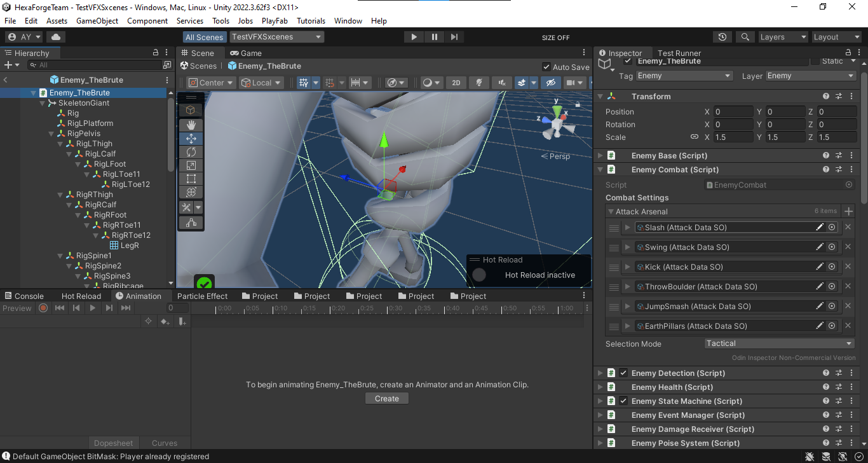Toggle hidden objects visibility eye icon
The image size is (868, 463).
point(550,83)
